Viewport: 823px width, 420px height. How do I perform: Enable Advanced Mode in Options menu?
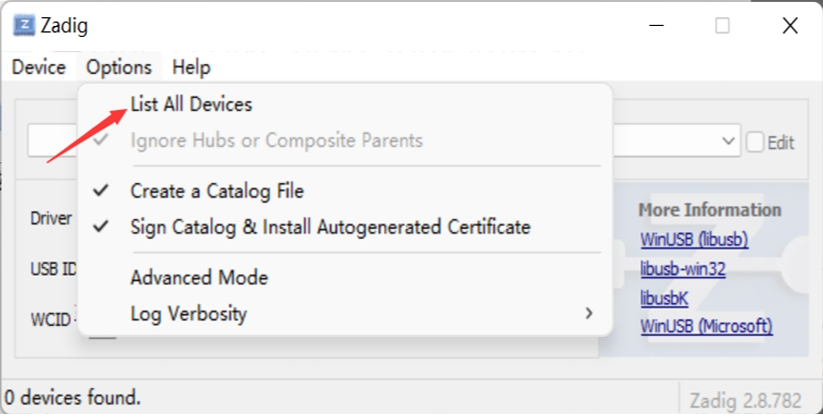tap(345, 277)
